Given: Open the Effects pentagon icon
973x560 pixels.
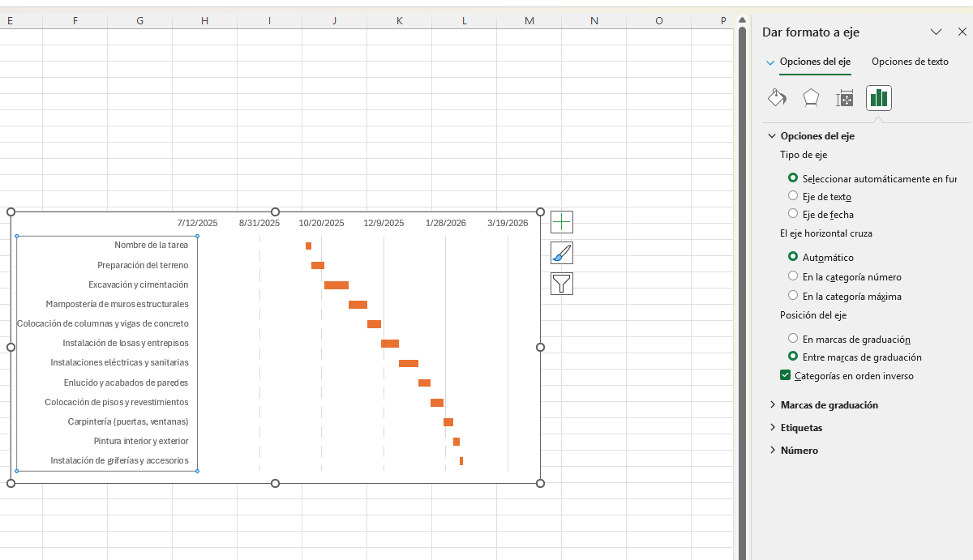Looking at the screenshot, I should click(811, 98).
